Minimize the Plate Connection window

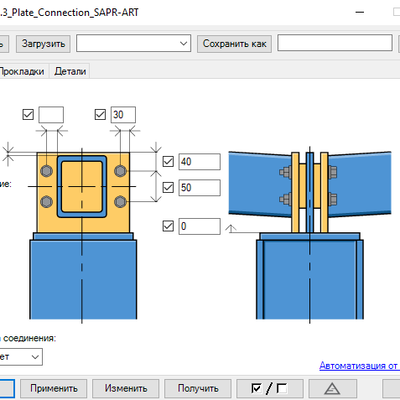pyautogui.click(x=360, y=13)
